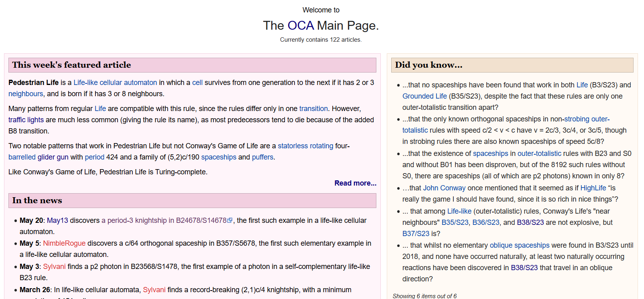The image size is (644, 299).
Task: Click 'Life' link beside (B3/S23) in Did you know
Action: 582,85
